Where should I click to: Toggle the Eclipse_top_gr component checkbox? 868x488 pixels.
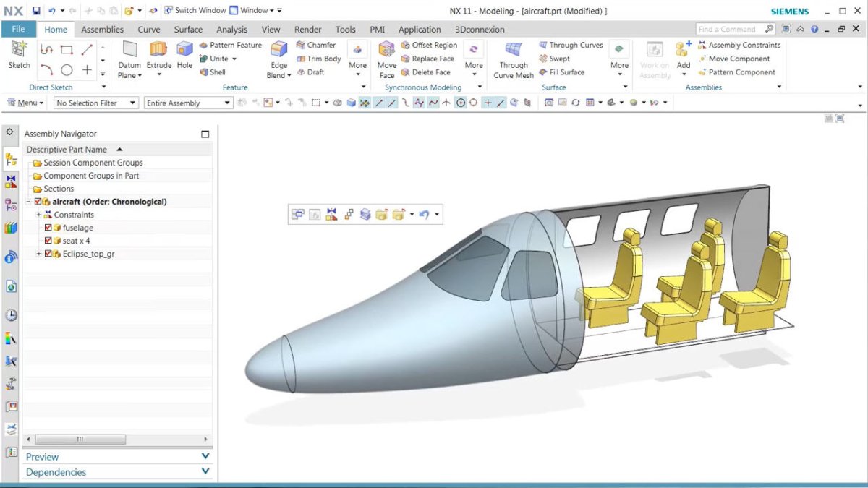[48, 254]
